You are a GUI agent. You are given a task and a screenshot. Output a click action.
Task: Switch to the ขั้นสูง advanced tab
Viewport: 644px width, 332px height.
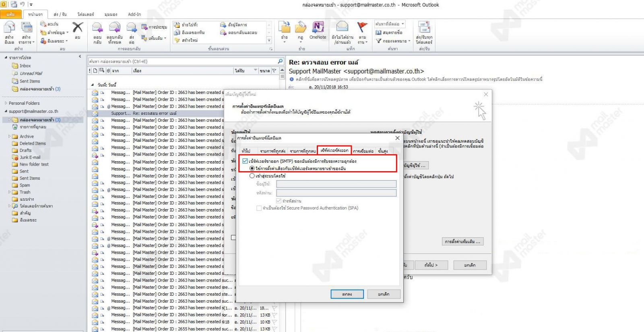383,151
